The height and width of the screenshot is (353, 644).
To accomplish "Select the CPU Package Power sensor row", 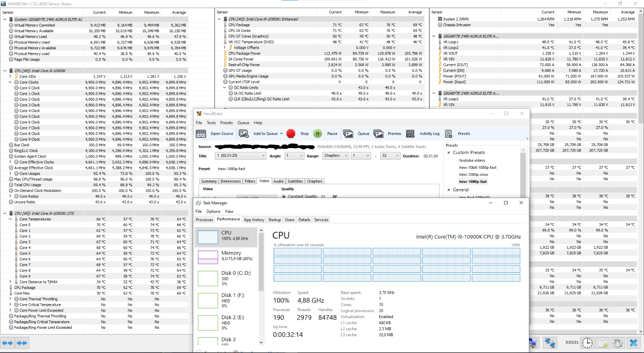I will [320, 53].
